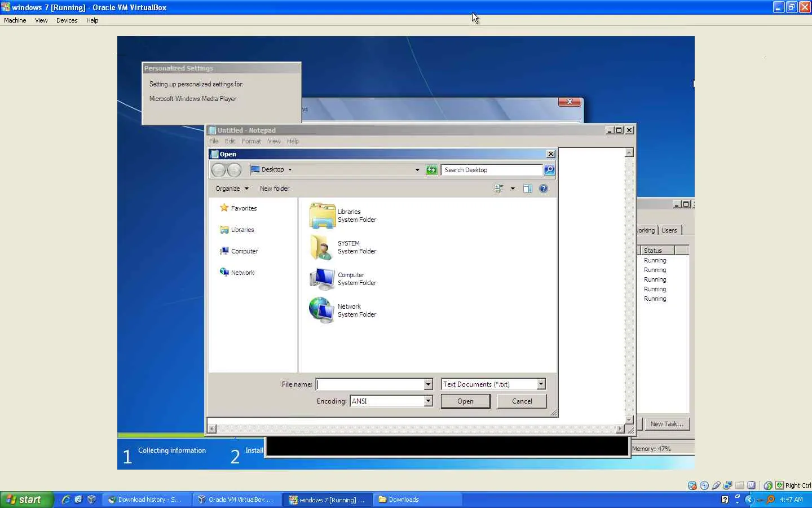The height and width of the screenshot is (508, 812).
Task: Select the SYSTEM user folder icon
Action: coord(323,247)
